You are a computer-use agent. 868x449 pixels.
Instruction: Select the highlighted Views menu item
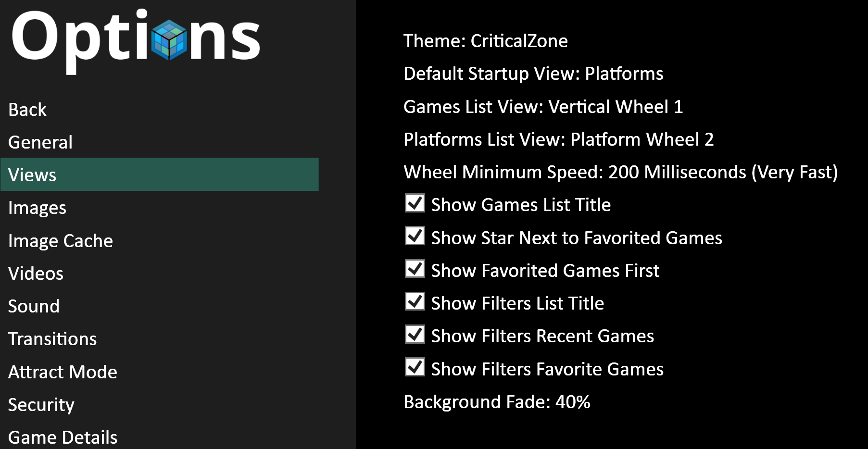coord(160,175)
